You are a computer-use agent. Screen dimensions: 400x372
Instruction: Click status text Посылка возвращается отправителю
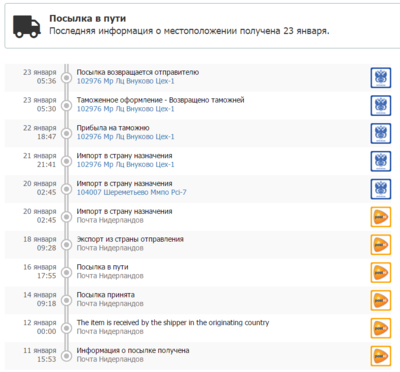pos(138,72)
